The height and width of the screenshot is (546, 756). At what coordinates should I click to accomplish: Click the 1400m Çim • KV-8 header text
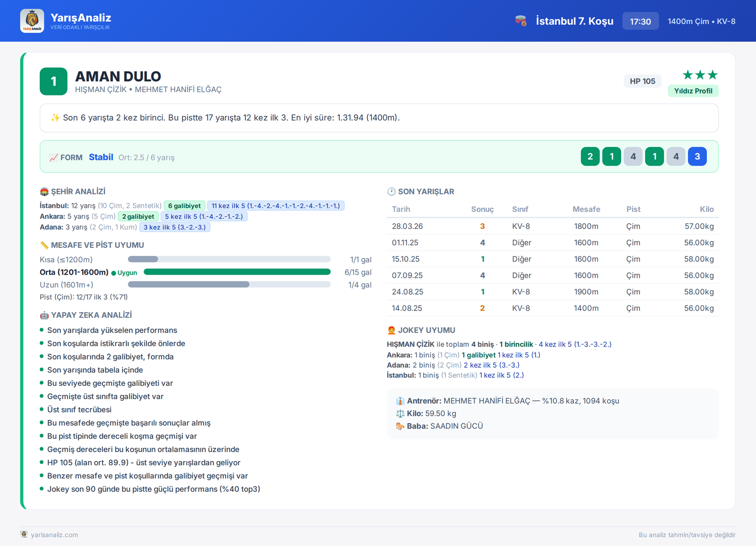[702, 21]
